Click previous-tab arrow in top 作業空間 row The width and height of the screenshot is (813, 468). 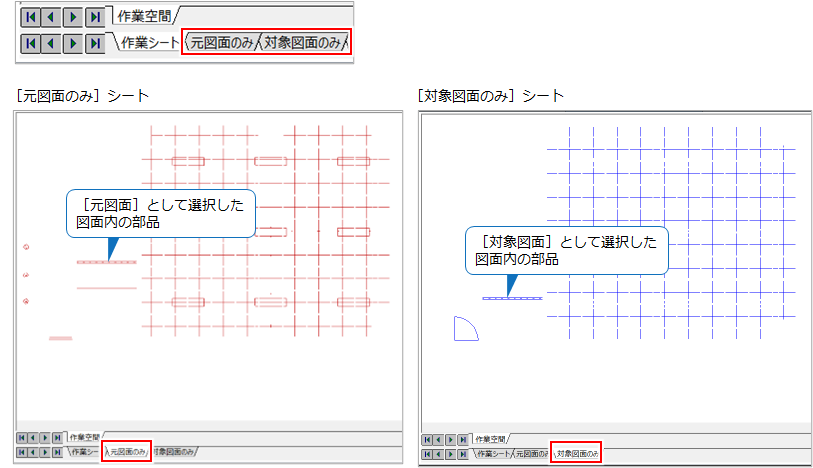pyautogui.click(x=50, y=17)
